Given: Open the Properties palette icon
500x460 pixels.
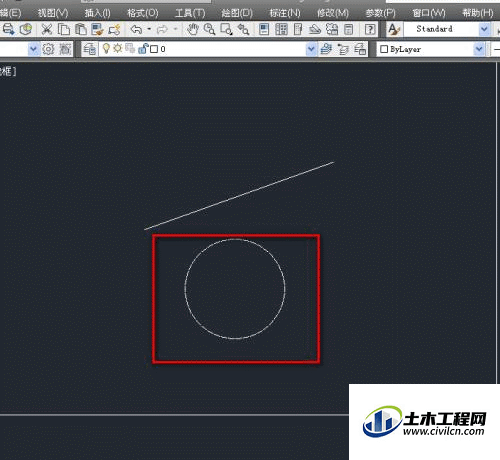Looking at the screenshot, I should (264, 30).
